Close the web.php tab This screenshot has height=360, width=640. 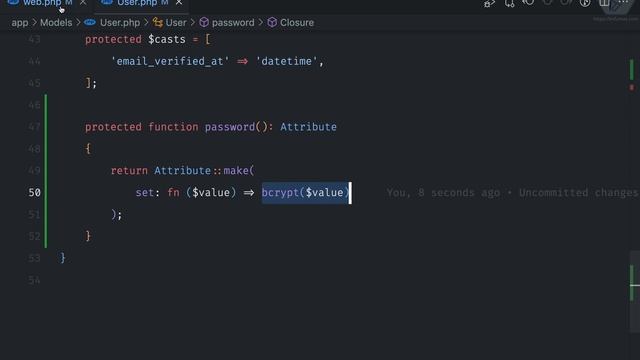click(x=83, y=3)
